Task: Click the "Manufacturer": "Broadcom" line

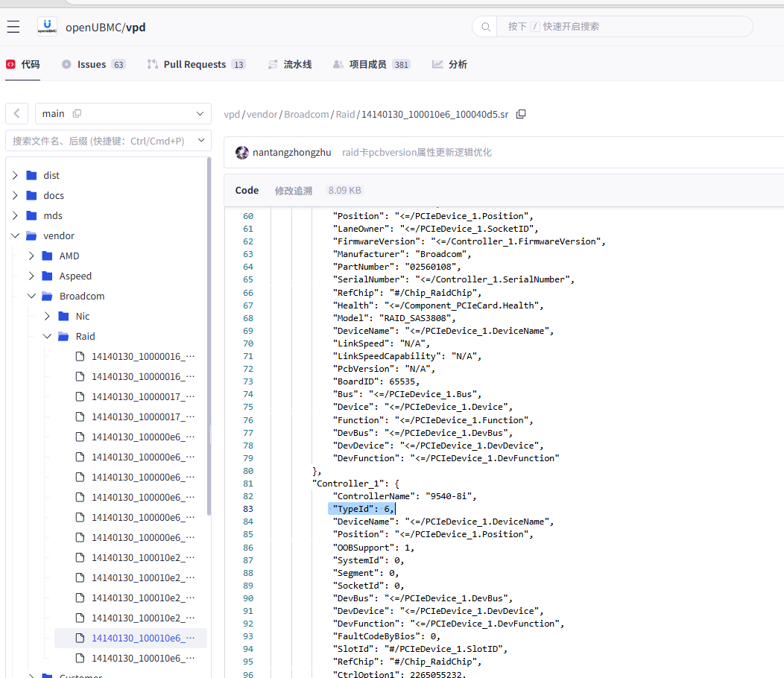Action: pyautogui.click(x=402, y=255)
